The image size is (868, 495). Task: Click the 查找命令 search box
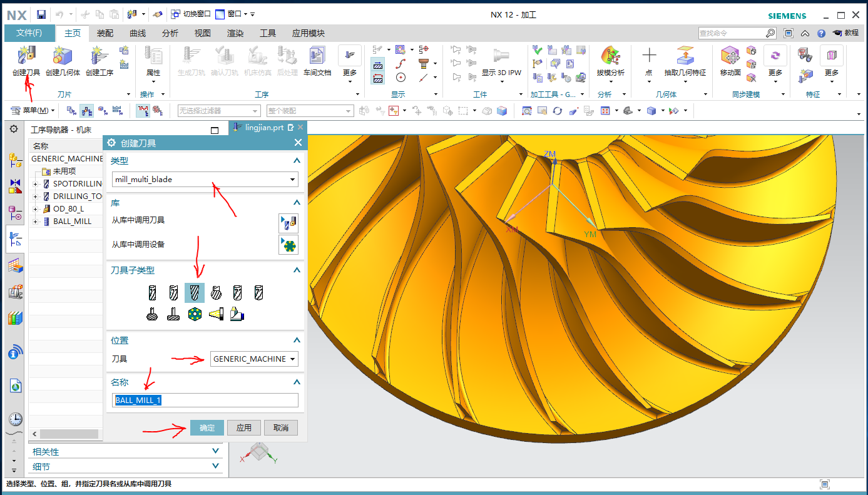click(x=737, y=33)
